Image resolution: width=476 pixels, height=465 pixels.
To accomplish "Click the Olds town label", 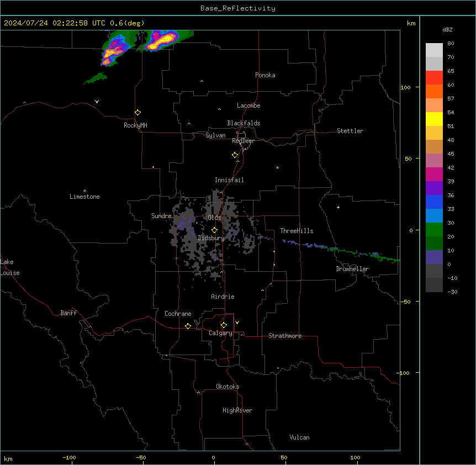I will pos(214,218).
